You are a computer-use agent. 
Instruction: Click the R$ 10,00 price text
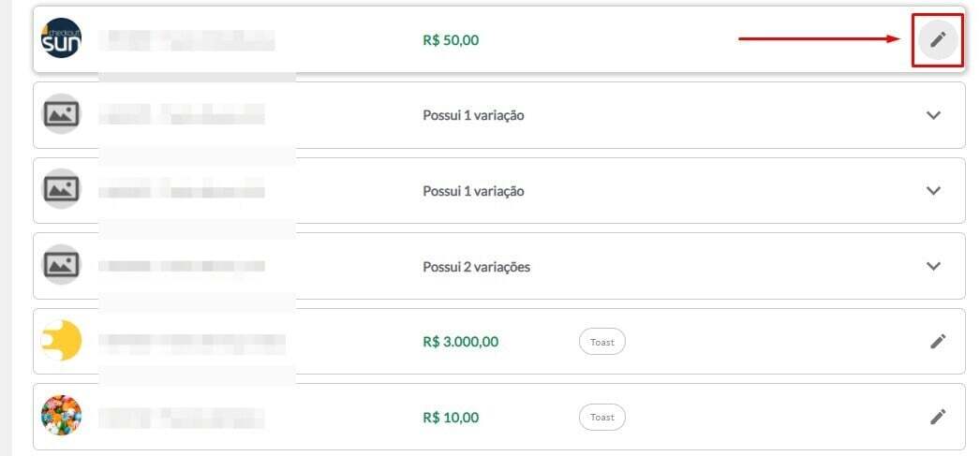(451, 417)
